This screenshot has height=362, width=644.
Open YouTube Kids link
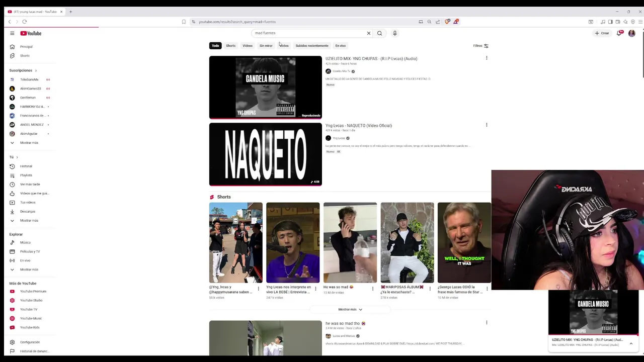coord(30,328)
